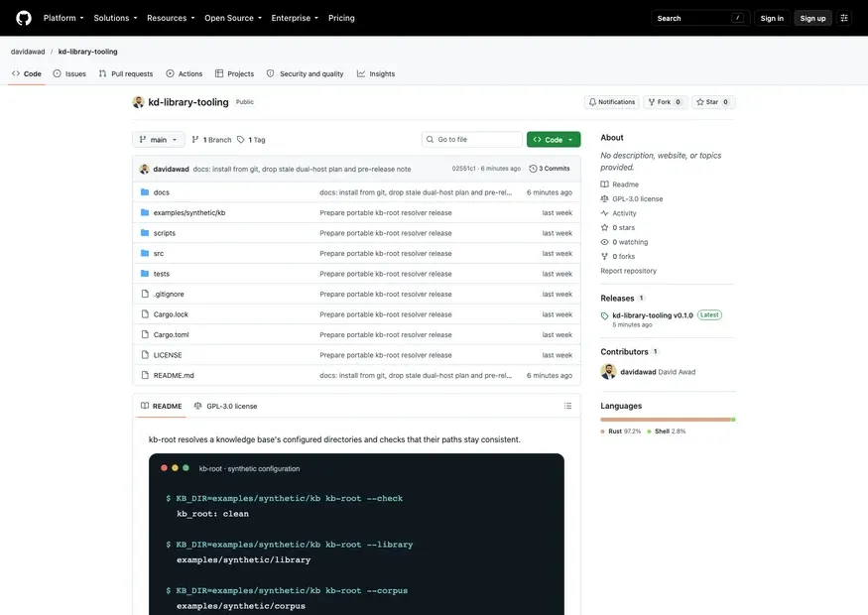Focus the top Search field

pyautogui.click(x=700, y=18)
